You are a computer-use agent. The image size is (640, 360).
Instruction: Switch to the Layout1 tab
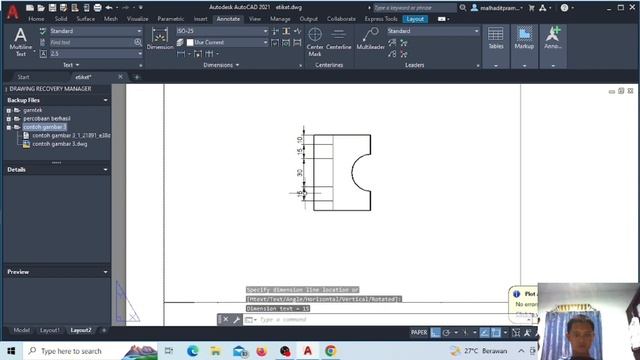coord(49,330)
